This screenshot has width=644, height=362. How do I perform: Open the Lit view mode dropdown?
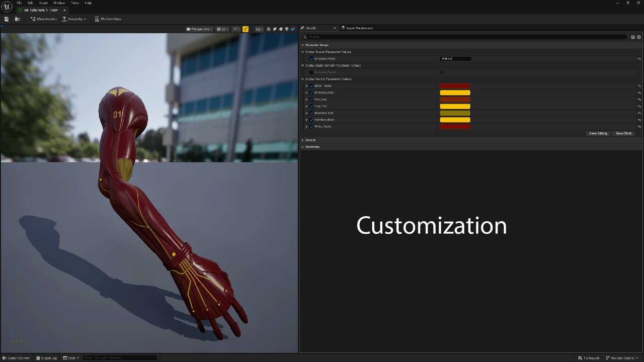(x=222, y=29)
